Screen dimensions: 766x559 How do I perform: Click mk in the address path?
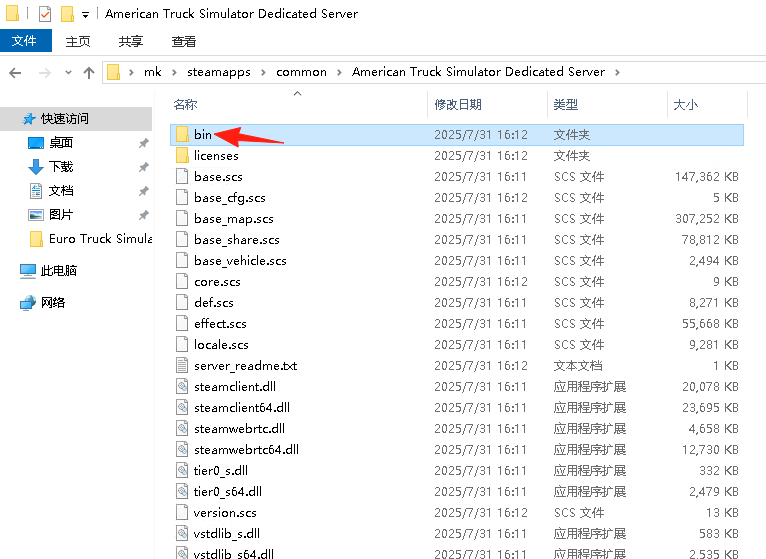[152, 72]
